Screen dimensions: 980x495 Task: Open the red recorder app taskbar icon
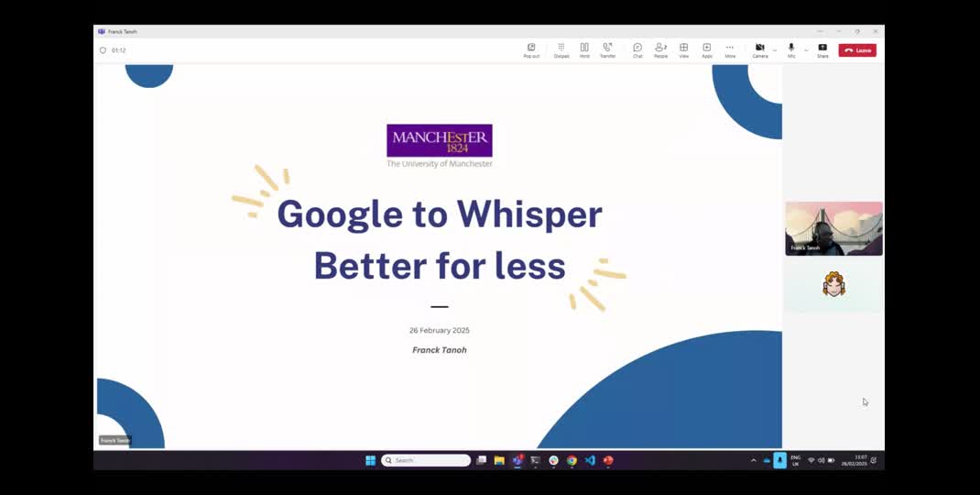click(608, 460)
